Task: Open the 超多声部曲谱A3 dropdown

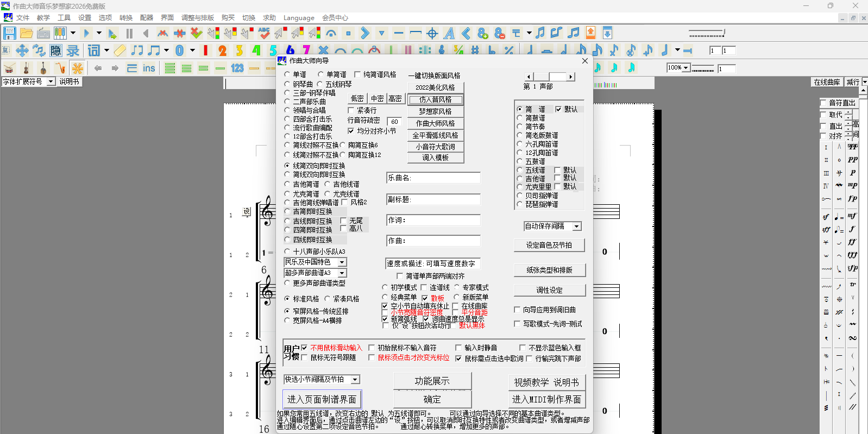Action: pyautogui.click(x=342, y=273)
